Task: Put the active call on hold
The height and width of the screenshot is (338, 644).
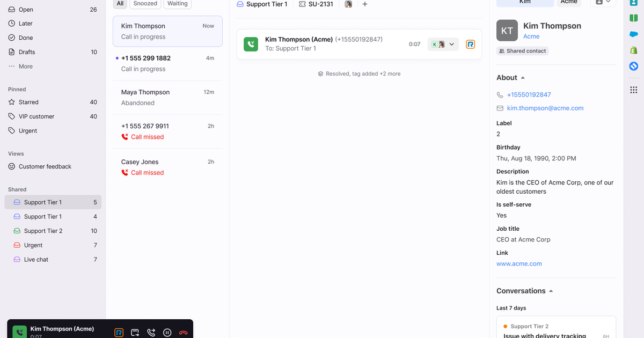Action: (167, 332)
